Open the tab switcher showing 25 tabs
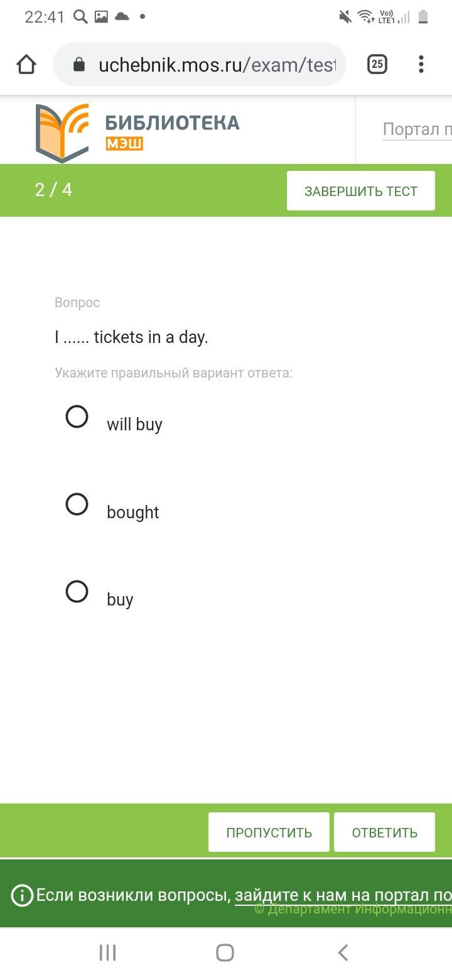The width and height of the screenshot is (452, 980). pos(377,64)
